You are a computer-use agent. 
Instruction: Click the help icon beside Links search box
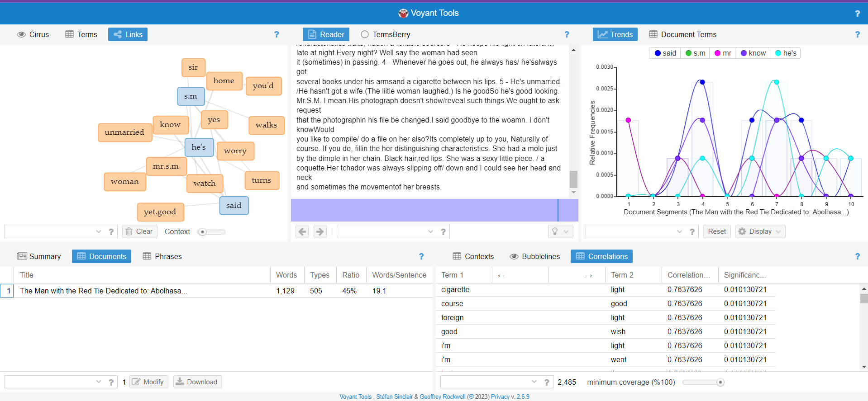click(111, 231)
